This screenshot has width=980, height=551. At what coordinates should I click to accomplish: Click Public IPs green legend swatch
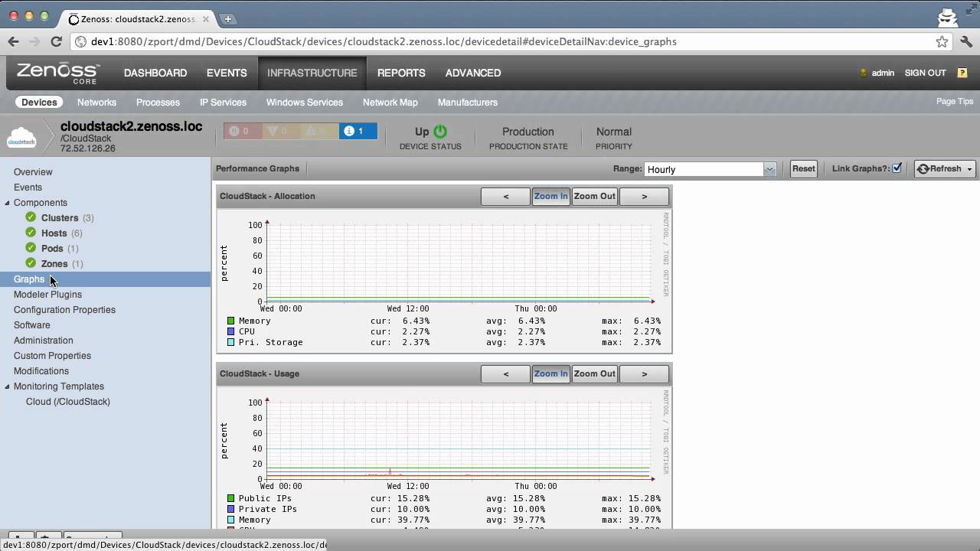click(x=230, y=498)
